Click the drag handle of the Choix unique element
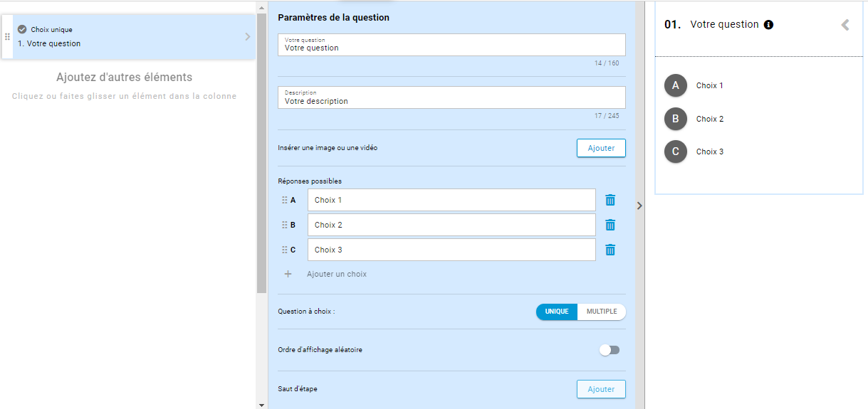 coord(7,36)
